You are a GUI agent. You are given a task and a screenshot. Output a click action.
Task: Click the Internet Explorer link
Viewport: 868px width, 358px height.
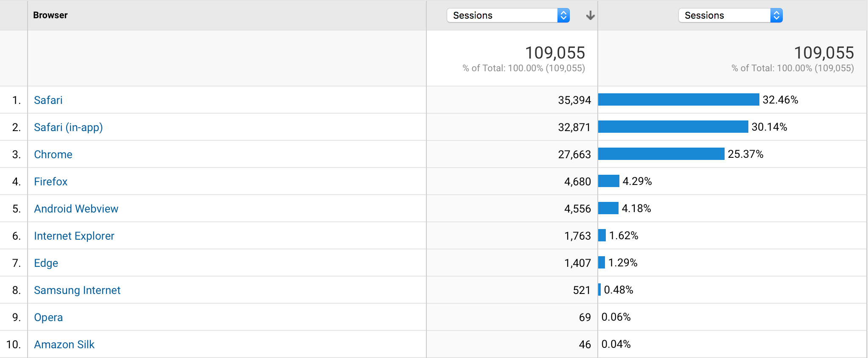[74, 236]
